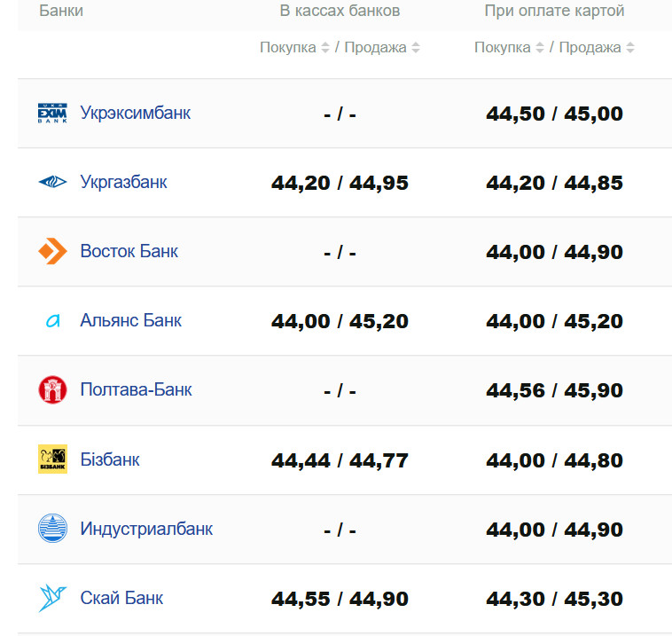Click the Укргазбанк logo icon
The height and width of the screenshot is (636, 672).
(52, 183)
